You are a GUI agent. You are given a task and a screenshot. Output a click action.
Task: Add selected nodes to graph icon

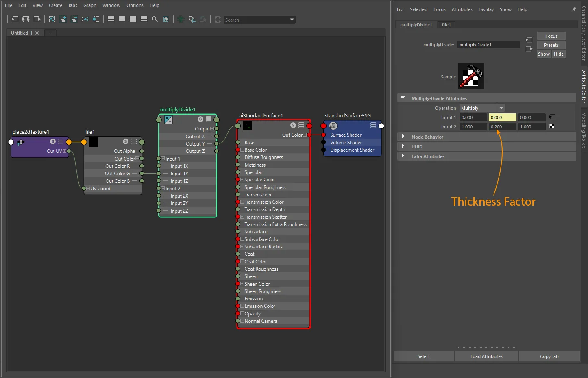(63, 19)
